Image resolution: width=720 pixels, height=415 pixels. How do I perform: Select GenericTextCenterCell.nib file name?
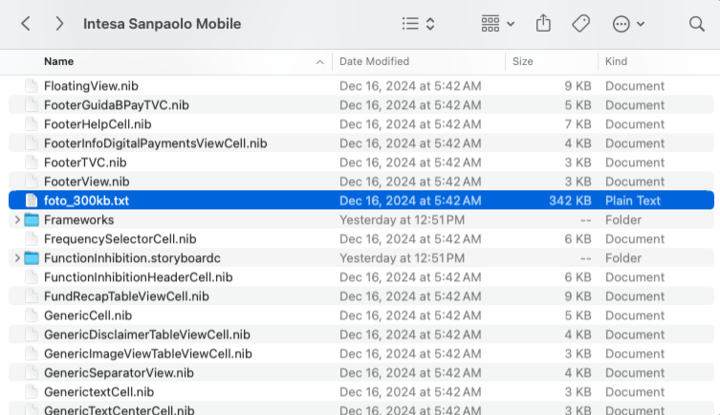(119, 410)
